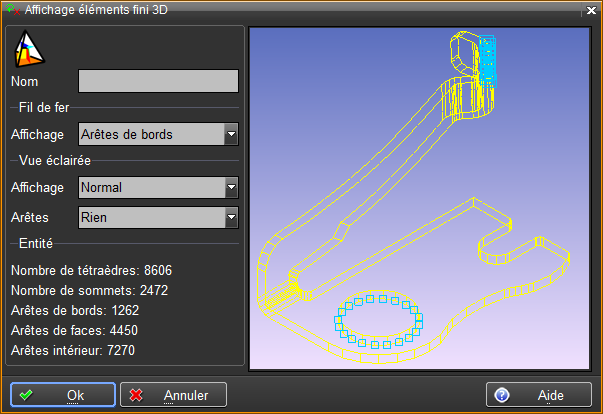Click the 'Arêtes' dropdown label
This screenshot has height=414, width=603.
(x=30, y=218)
